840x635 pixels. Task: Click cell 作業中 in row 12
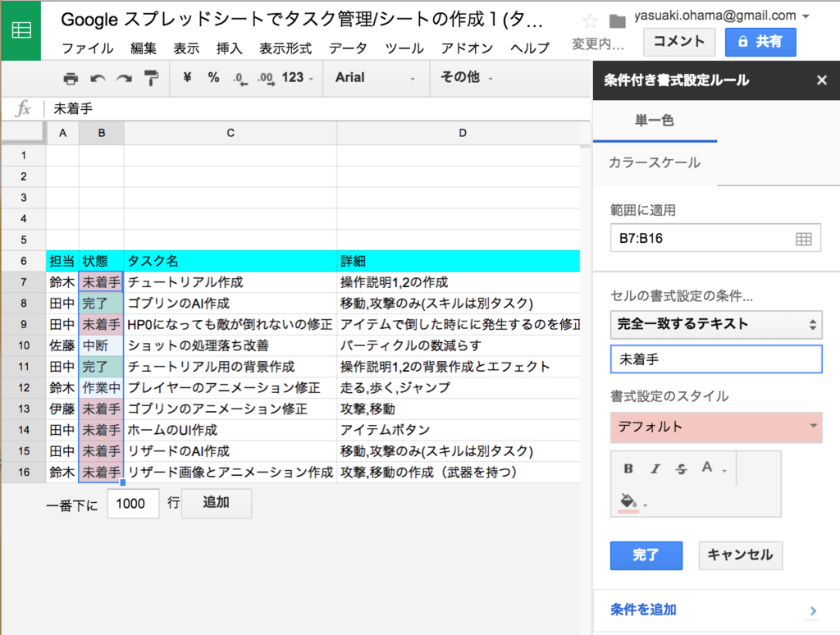101,388
